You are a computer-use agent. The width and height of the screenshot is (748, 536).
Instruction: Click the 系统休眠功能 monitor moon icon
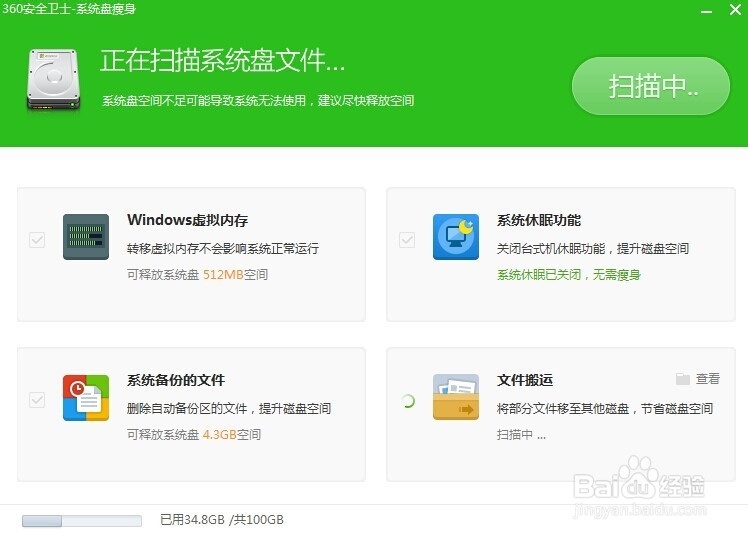(x=456, y=237)
